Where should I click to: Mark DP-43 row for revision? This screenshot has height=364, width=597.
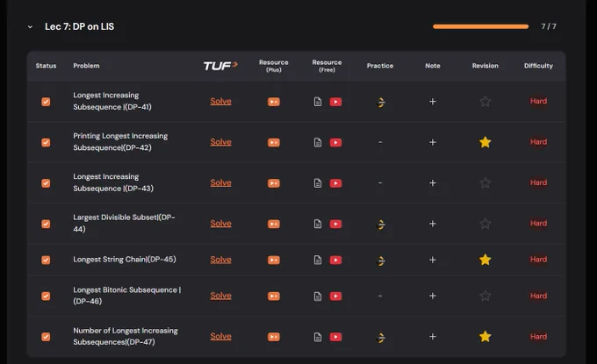click(x=485, y=183)
